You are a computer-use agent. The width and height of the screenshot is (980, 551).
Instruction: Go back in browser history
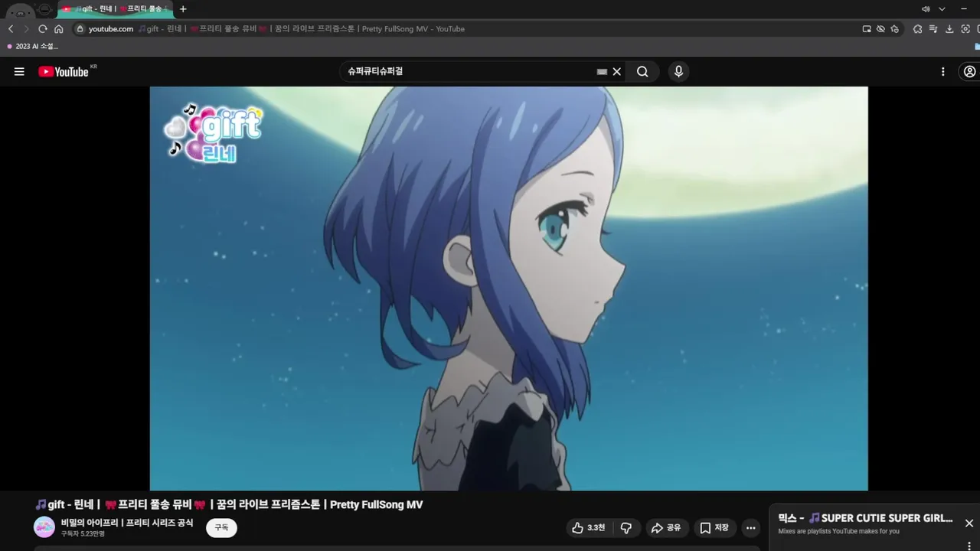point(11,29)
